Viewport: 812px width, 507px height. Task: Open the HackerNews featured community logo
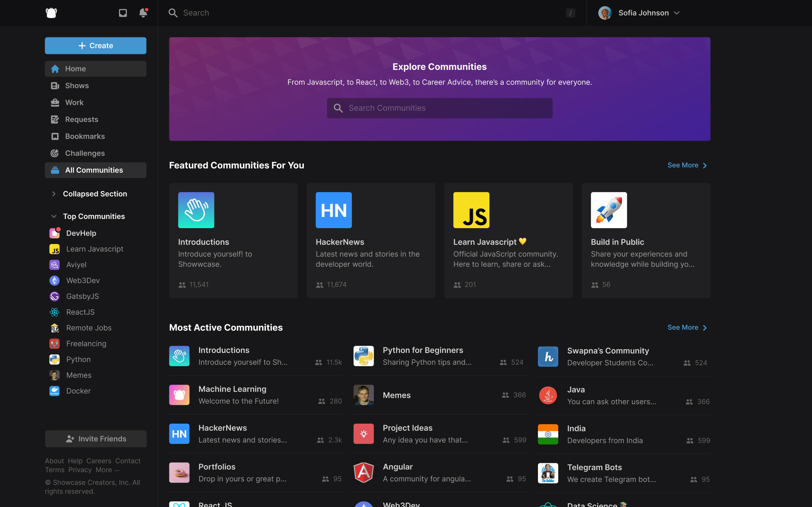tap(334, 210)
